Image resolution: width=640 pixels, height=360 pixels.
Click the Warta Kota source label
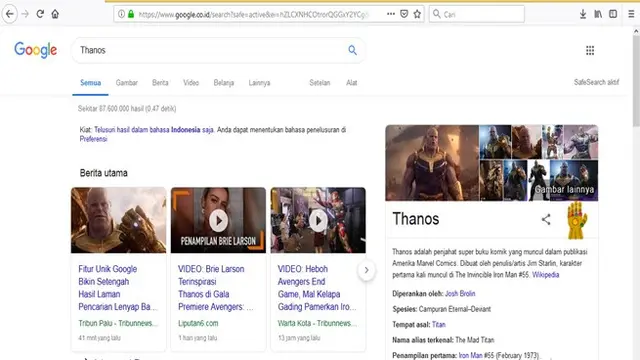(317, 323)
